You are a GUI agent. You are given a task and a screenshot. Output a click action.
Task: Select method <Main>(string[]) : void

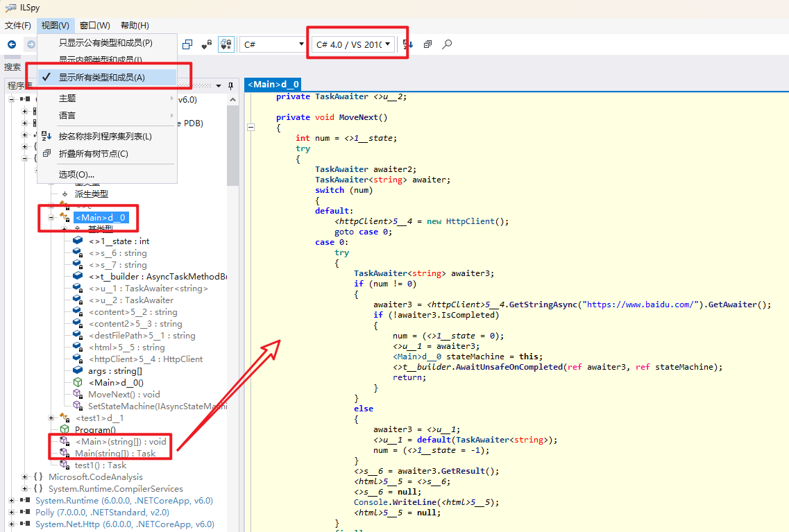(121, 442)
